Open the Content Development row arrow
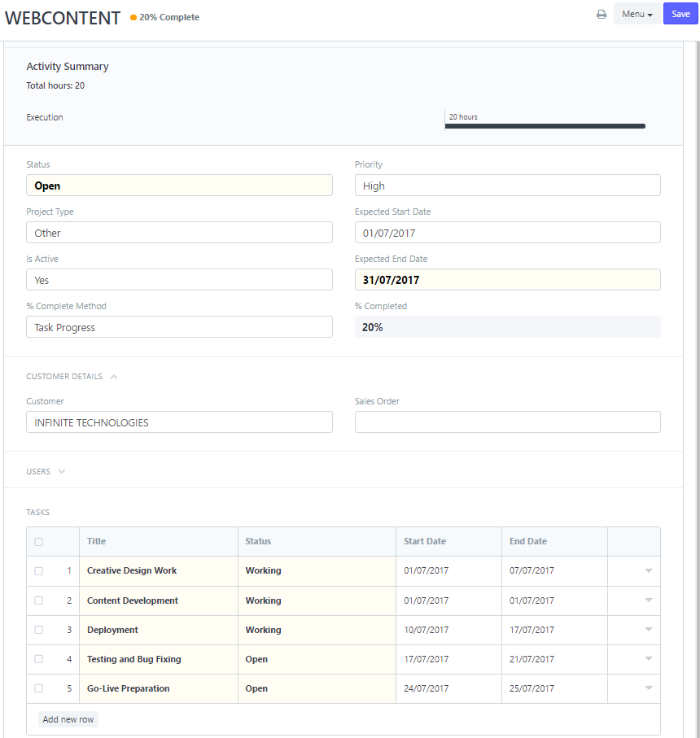This screenshot has height=738, width=700. (x=648, y=600)
